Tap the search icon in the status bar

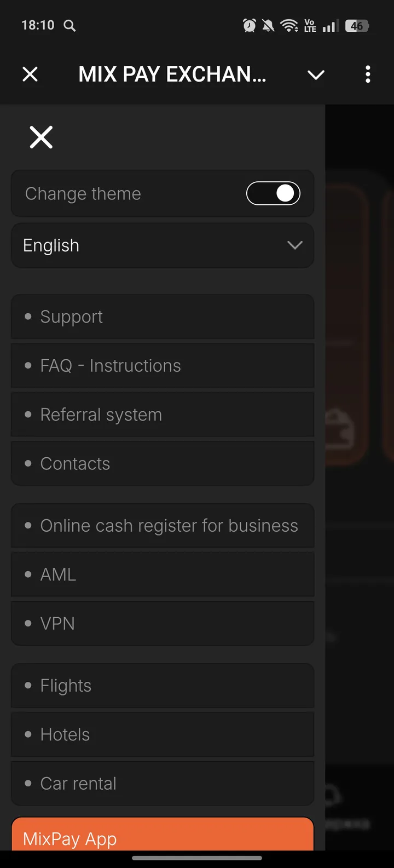(69, 25)
